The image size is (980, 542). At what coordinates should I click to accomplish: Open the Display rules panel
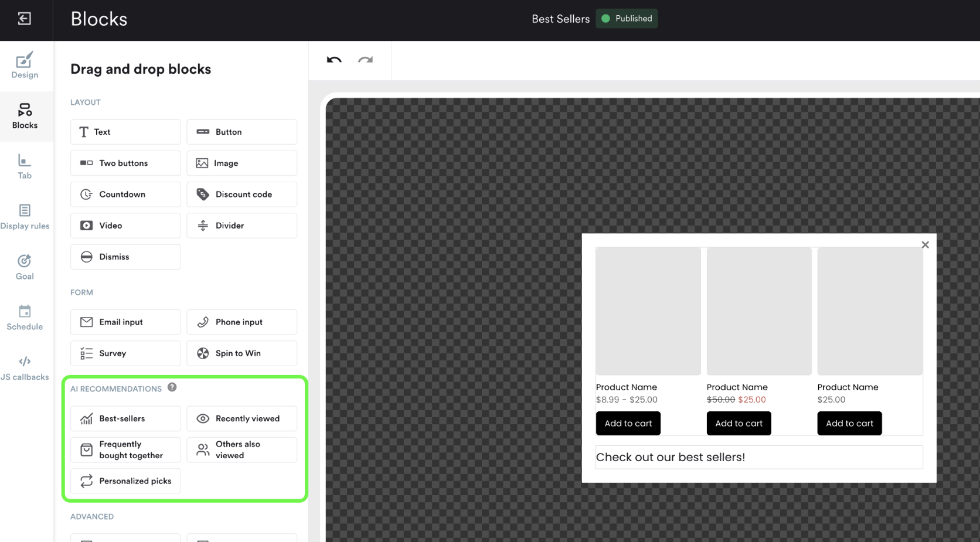25,217
